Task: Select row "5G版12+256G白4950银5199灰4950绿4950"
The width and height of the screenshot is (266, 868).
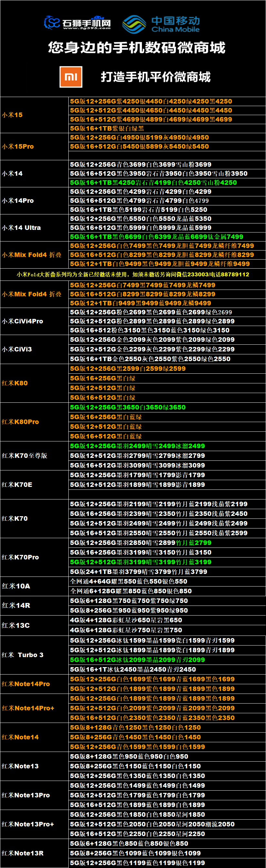Action: pyautogui.click(x=167, y=137)
